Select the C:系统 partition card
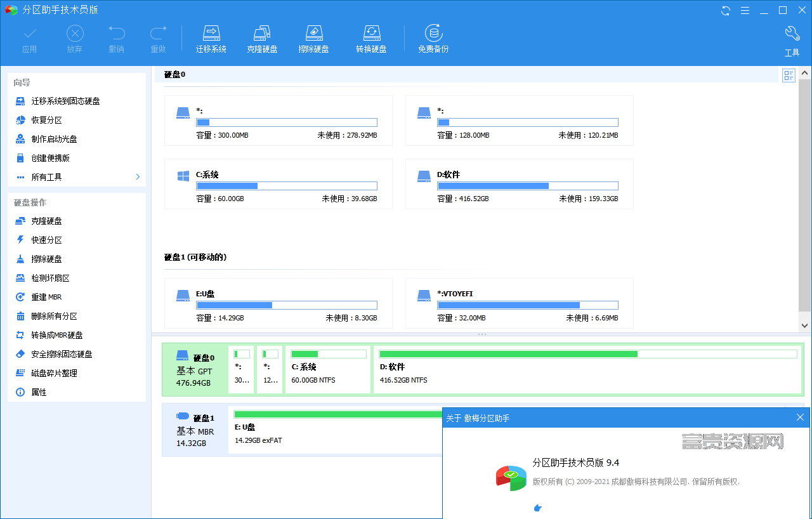The height and width of the screenshot is (519, 812). click(x=278, y=184)
